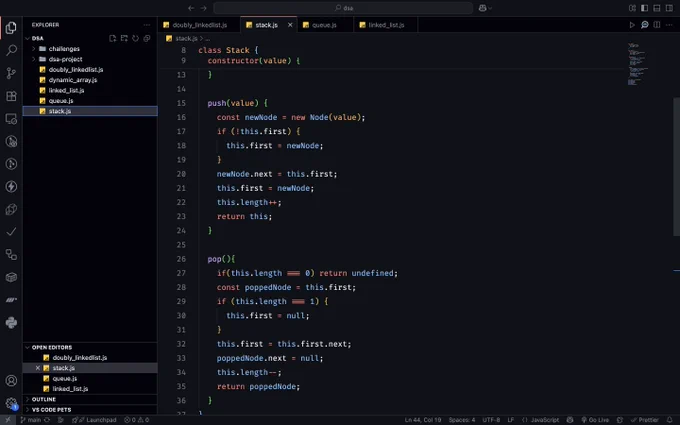Toggle the primary side bar visibility

point(644,8)
